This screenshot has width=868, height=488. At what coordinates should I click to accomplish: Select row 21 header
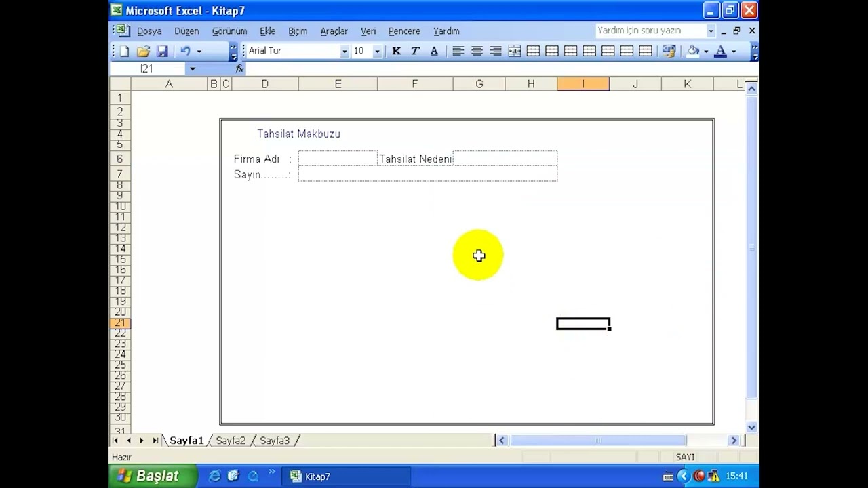pyautogui.click(x=120, y=323)
